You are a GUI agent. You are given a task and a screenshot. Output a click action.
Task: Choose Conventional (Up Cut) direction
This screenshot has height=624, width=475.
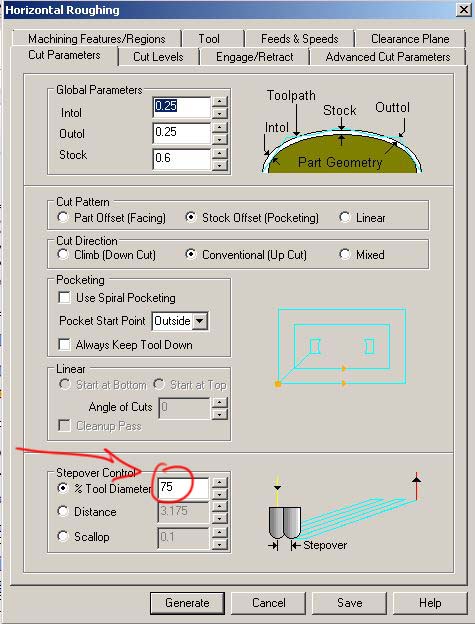coord(246,255)
